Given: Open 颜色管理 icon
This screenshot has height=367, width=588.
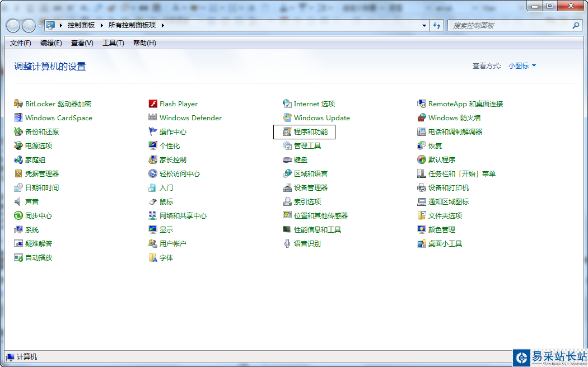Looking at the screenshot, I should point(422,229).
